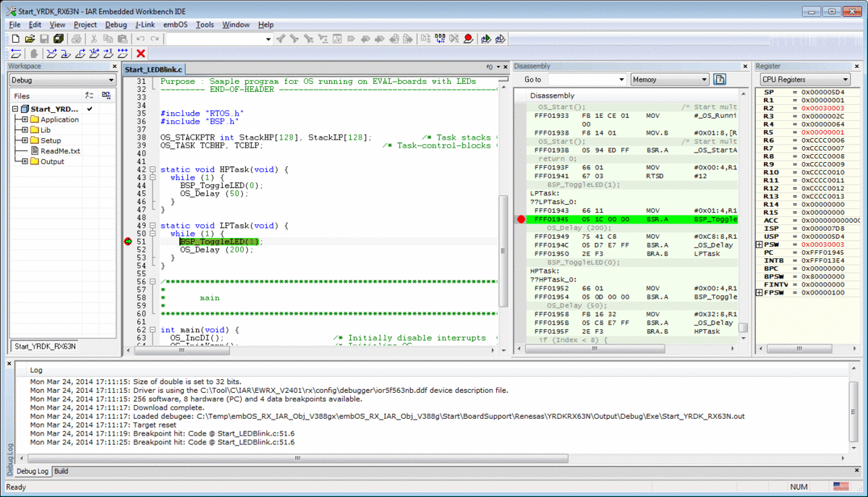Screen dimensions: 868x497
Task: Select ReadMe.txt in the workspace files
Action: click(60, 151)
